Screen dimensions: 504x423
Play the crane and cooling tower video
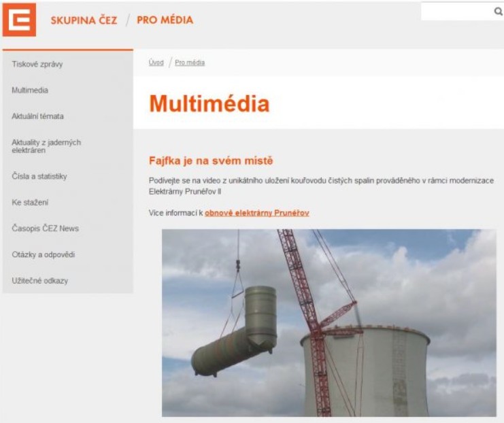tap(329, 322)
